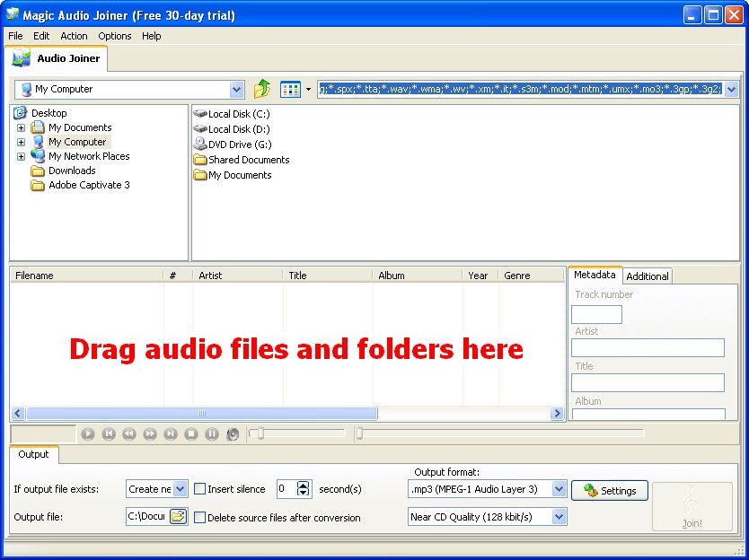
Task: Click the Join! button
Action: pos(692,506)
